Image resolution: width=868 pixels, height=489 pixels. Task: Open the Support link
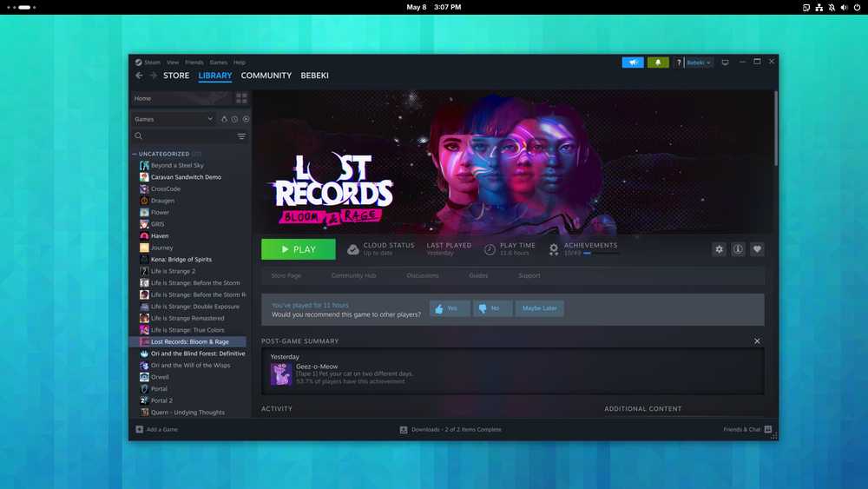[529, 276]
